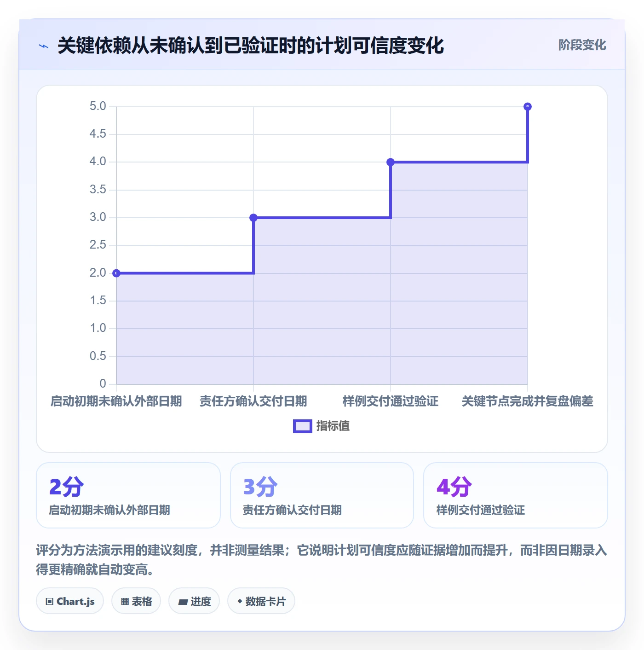This screenshot has width=644, height=650.
Task: Click the y-axis value 2.5
Action: tap(98, 245)
